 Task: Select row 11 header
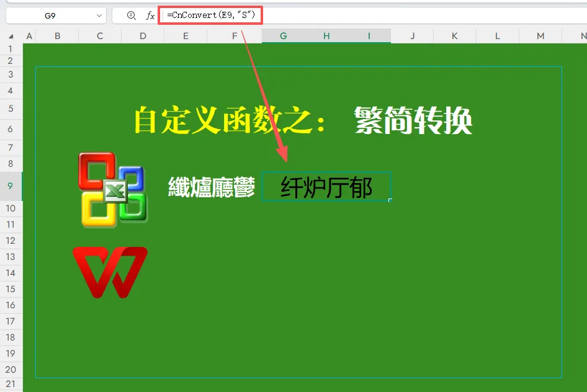(x=11, y=225)
